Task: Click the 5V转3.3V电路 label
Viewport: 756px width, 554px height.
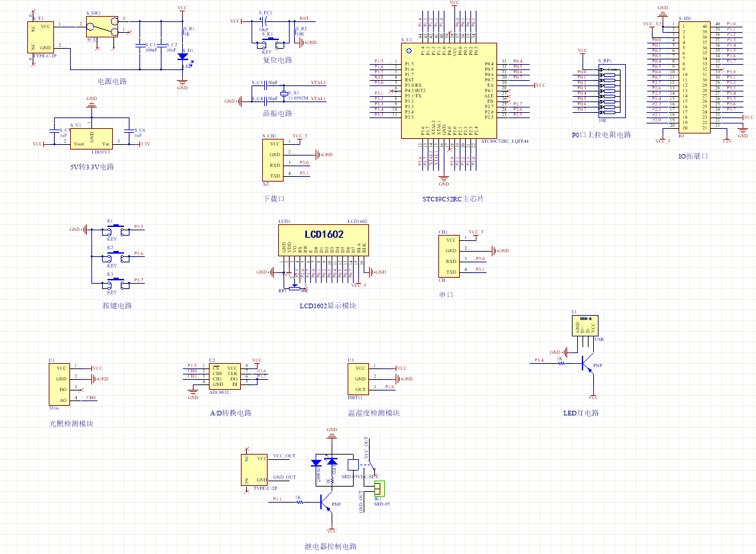Action: [x=92, y=167]
